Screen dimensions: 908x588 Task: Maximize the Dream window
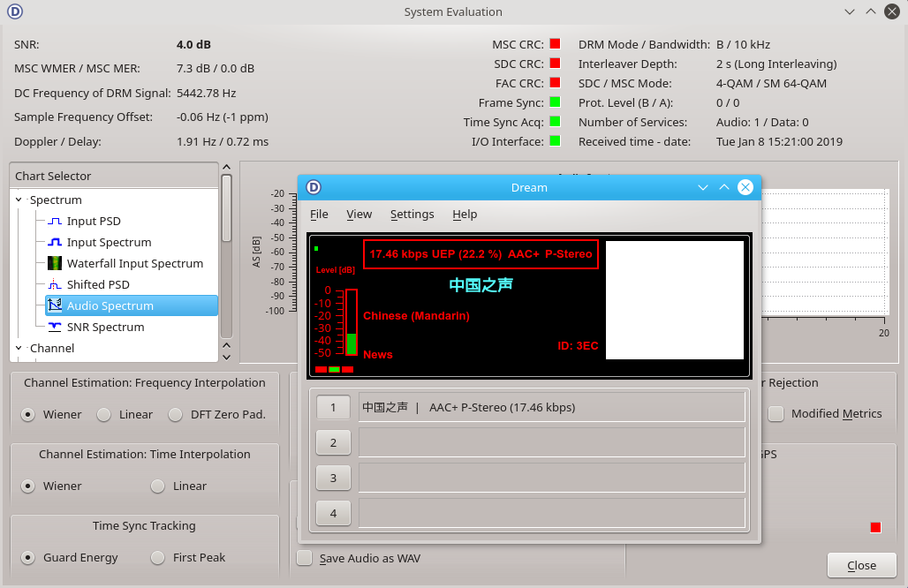coord(724,187)
